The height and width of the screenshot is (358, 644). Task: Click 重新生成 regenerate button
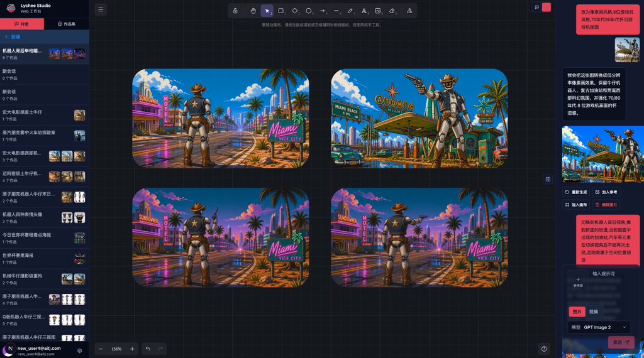coord(576,192)
